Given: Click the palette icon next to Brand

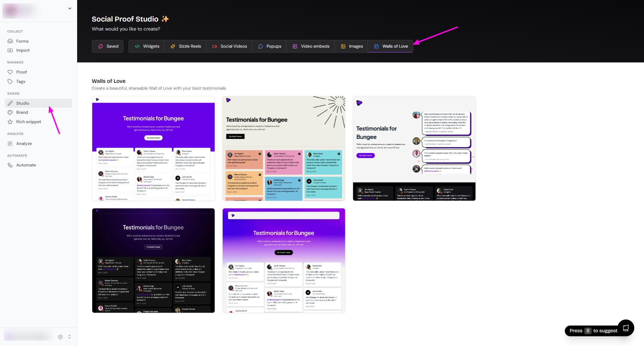Looking at the screenshot, I should (x=10, y=112).
